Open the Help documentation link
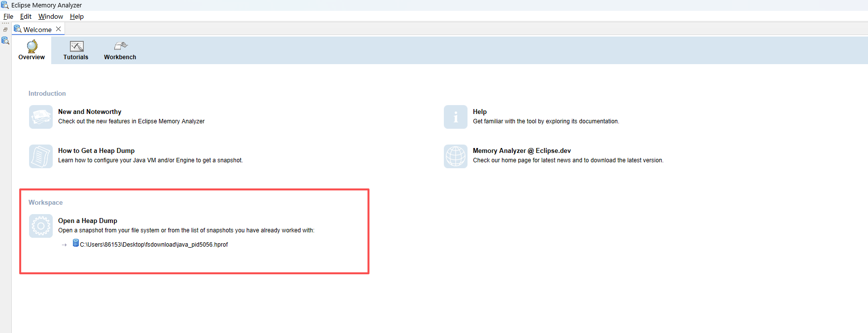Image resolution: width=868 pixels, height=333 pixels. pyautogui.click(x=480, y=112)
